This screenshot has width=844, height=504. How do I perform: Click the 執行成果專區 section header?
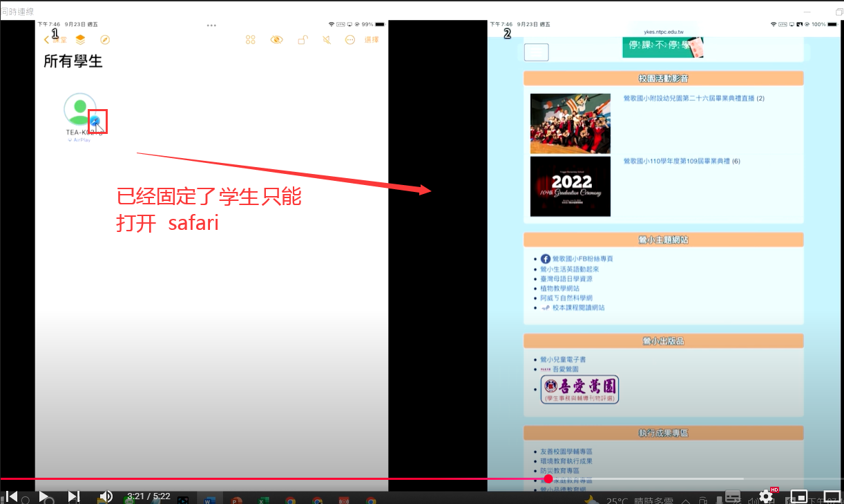click(664, 433)
